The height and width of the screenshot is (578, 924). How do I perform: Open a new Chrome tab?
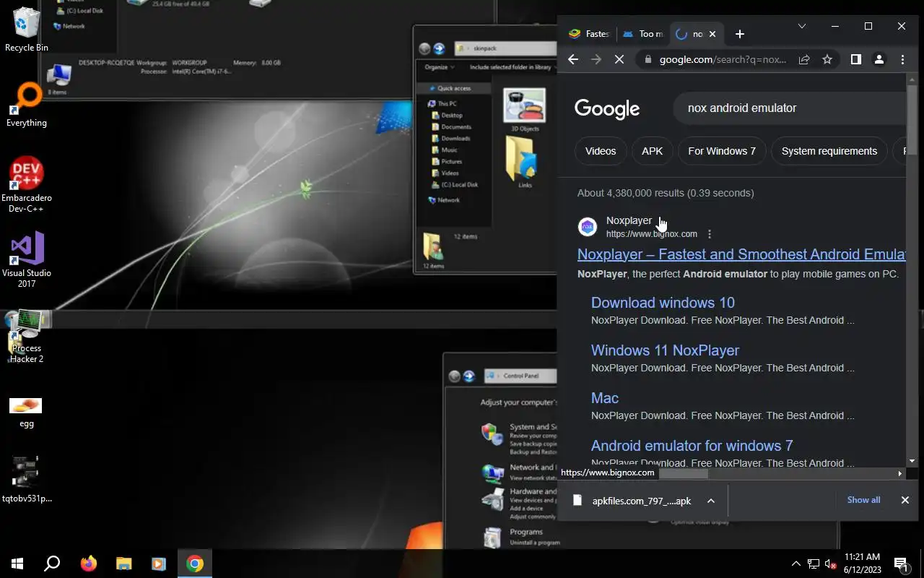(739, 34)
